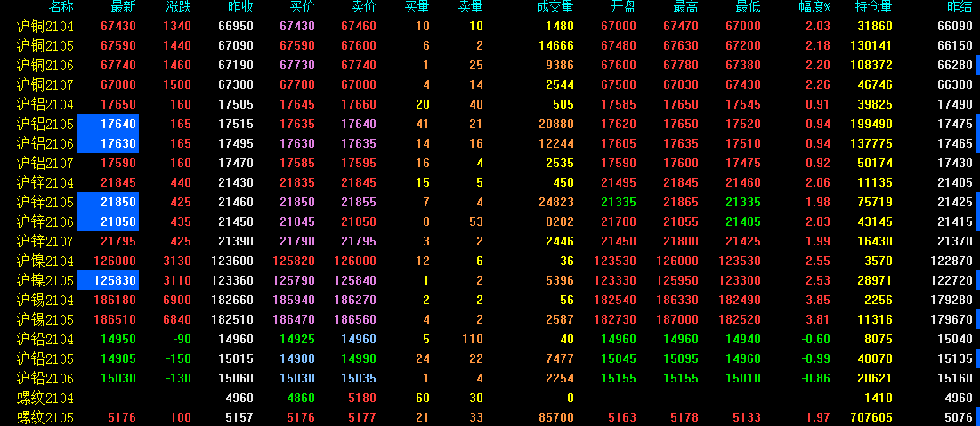Screen dimensions: 980x426
Task: Click sell volume 110 for 沪铅2104
Action: [473, 339]
